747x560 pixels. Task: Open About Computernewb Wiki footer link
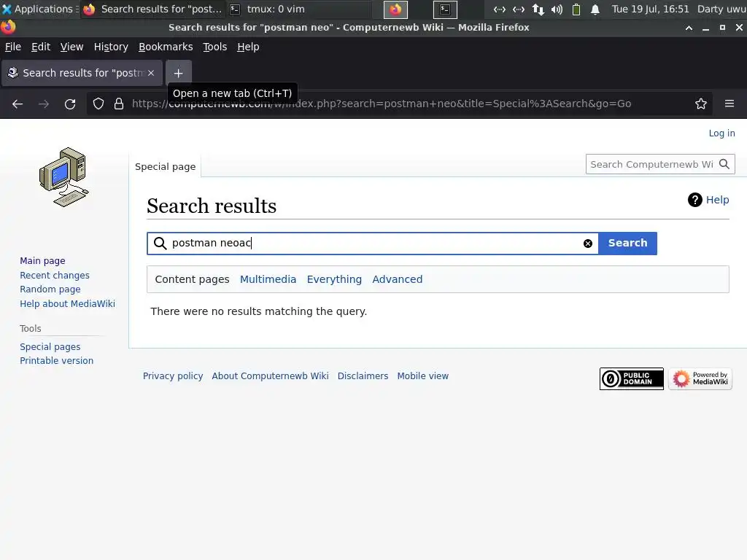(x=270, y=376)
